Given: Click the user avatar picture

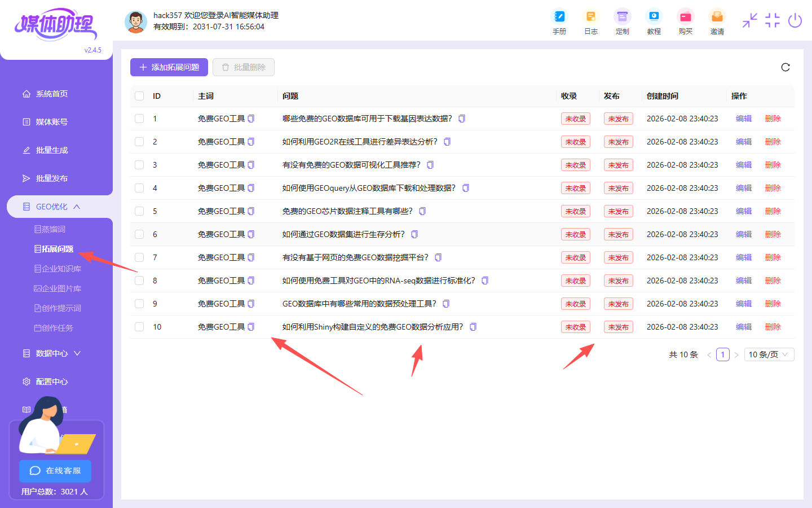Looking at the screenshot, I should pos(135,21).
